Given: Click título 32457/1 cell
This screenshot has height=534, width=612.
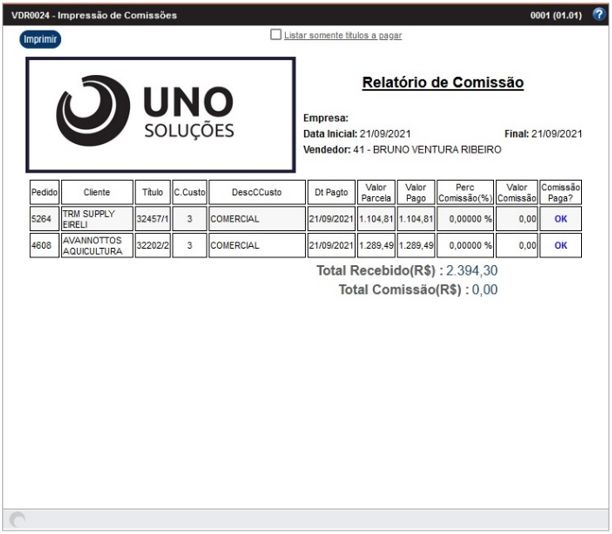Looking at the screenshot, I should (152, 219).
